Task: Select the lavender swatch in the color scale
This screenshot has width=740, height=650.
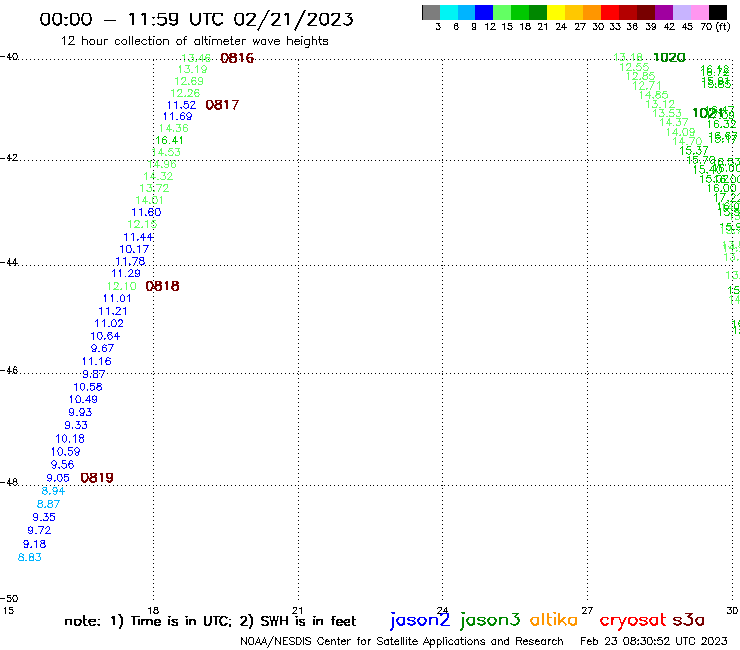Action: coord(682,12)
